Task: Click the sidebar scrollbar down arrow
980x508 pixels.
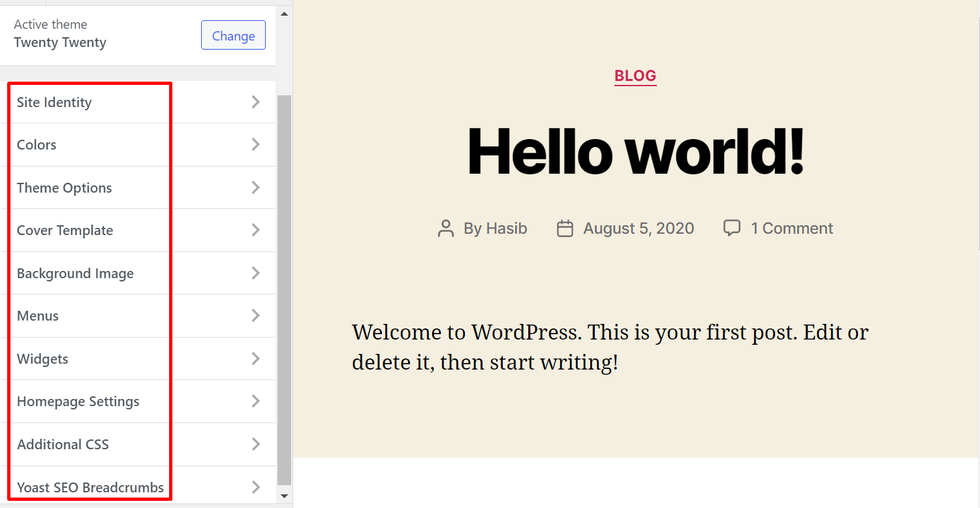Action: [x=284, y=496]
